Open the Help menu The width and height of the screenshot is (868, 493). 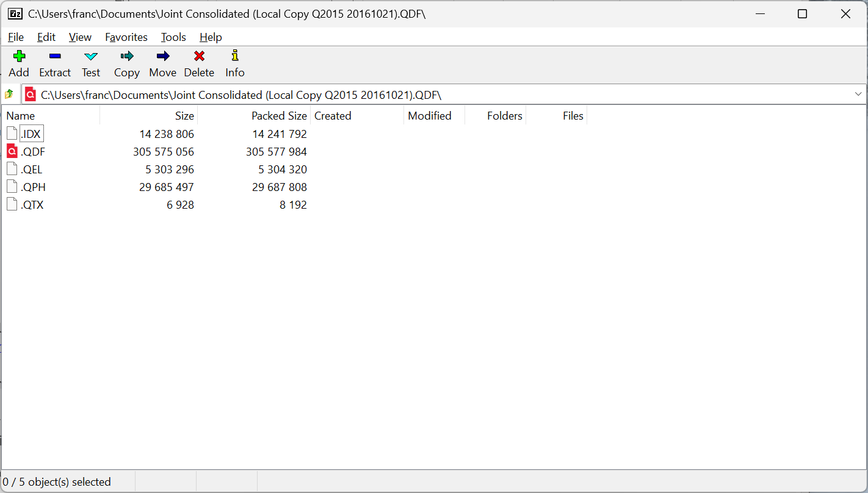tap(211, 37)
